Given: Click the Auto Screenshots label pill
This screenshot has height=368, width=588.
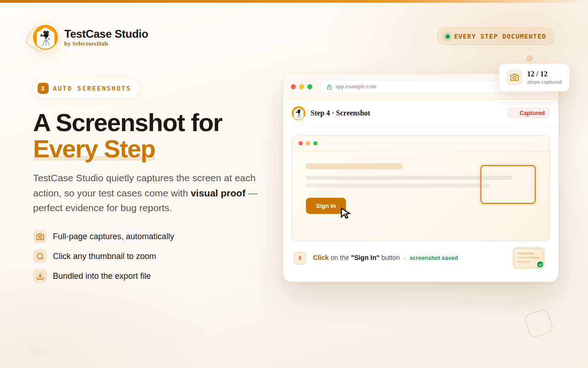Looking at the screenshot, I should coord(86,88).
